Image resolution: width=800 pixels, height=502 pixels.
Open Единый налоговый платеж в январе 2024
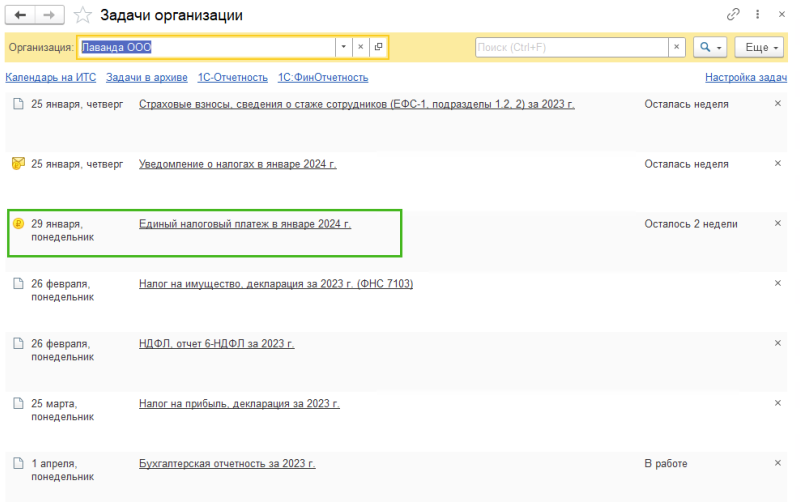click(x=245, y=224)
